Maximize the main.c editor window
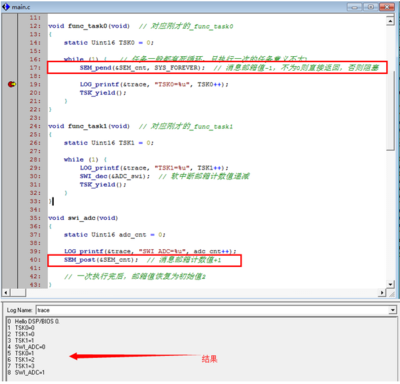Image resolution: width=400 pixels, height=384 pixels. coord(371,7)
